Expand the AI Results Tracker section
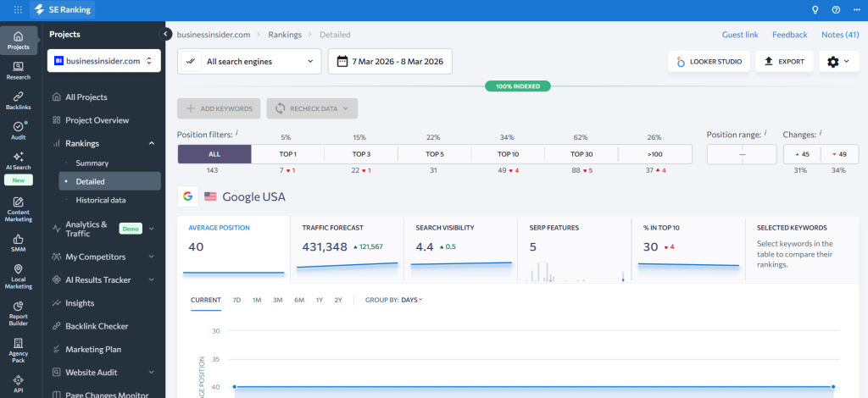The width and height of the screenshot is (868, 398). 151,280
